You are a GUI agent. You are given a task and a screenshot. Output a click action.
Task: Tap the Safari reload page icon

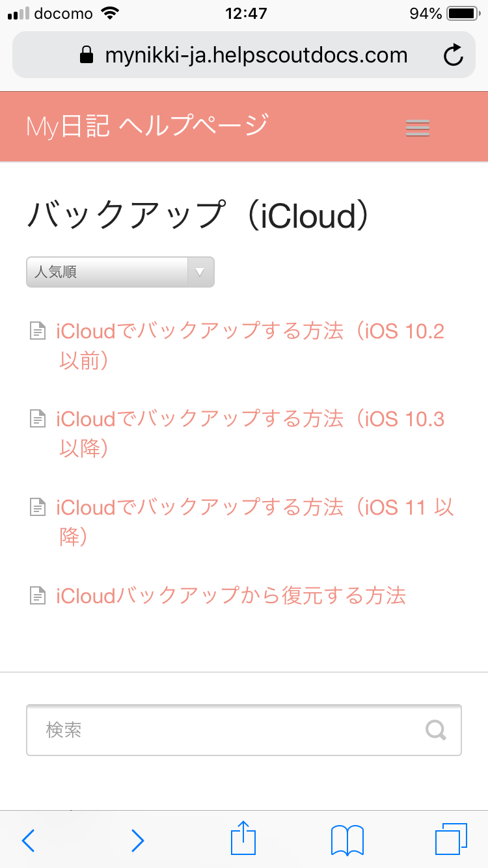(x=453, y=56)
